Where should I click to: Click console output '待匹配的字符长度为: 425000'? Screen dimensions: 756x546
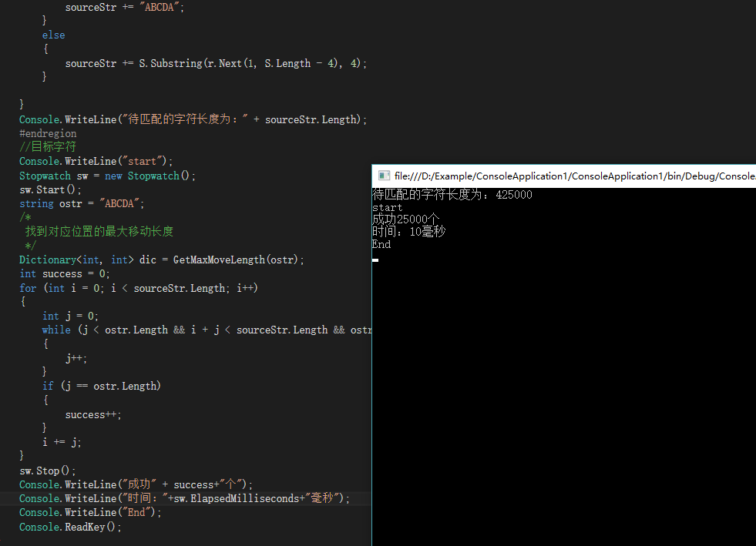[452, 195]
